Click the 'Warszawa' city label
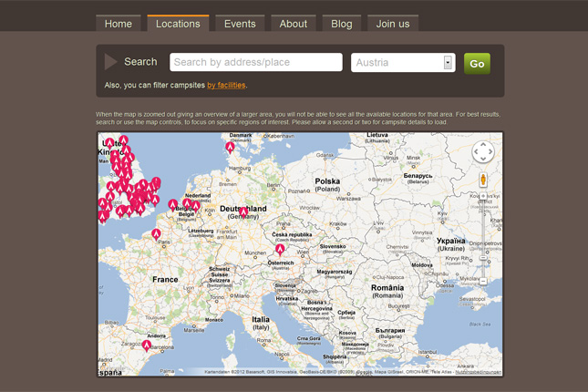Screen dimensions: 588x392 348,199
